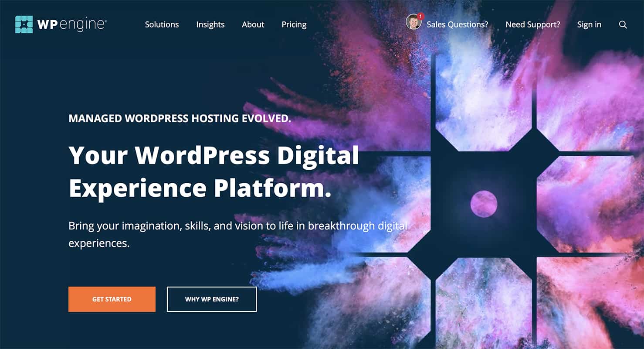Click the Sales Questions? link
The height and width of the screenshot is (349, 644).
(x=458, y=24)
